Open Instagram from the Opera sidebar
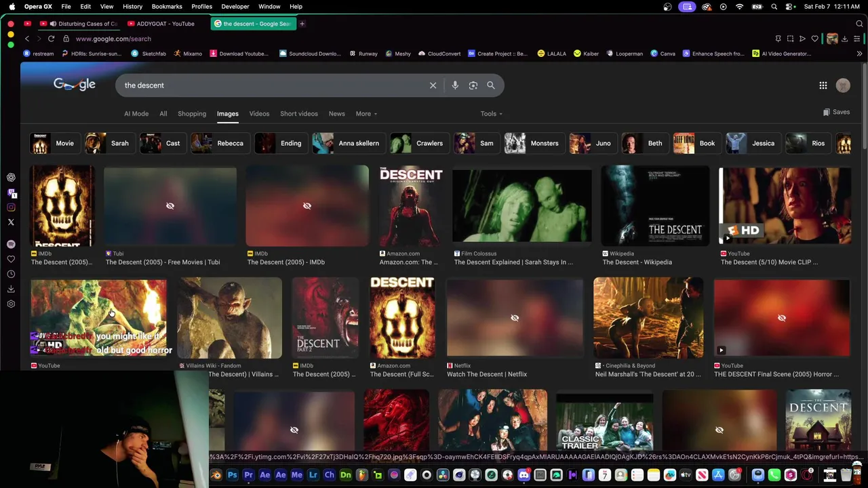This screenshot has width=868, height=488. point(11,207)
